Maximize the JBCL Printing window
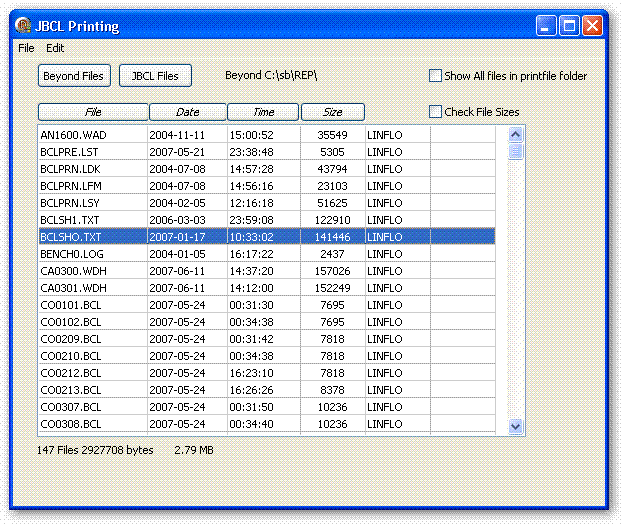Screen dimensions: 623x524 (569, 26)
